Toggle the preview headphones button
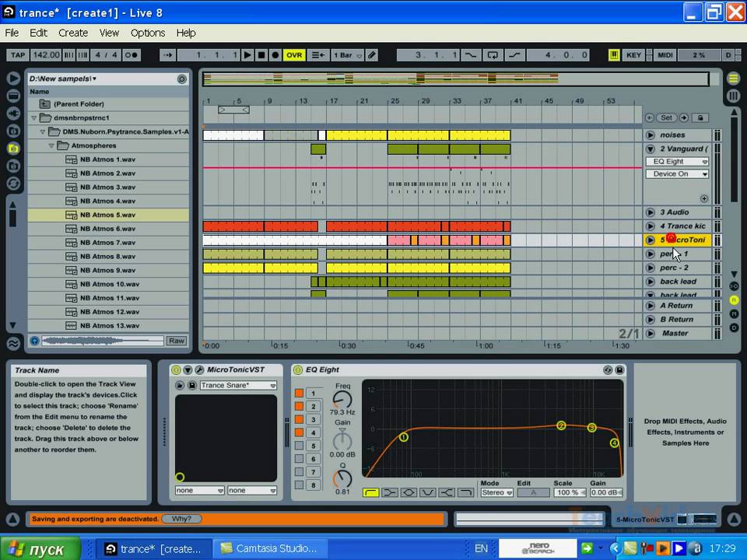 [x=34, y=341]
